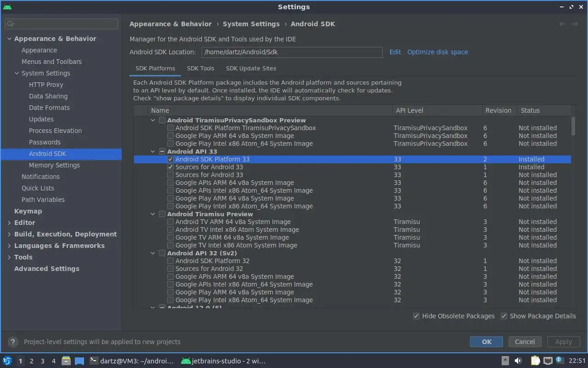Viewport: 588px width, 368px height.
Task: Open the file manager icon on taskbar
Action: pos(66,361)
